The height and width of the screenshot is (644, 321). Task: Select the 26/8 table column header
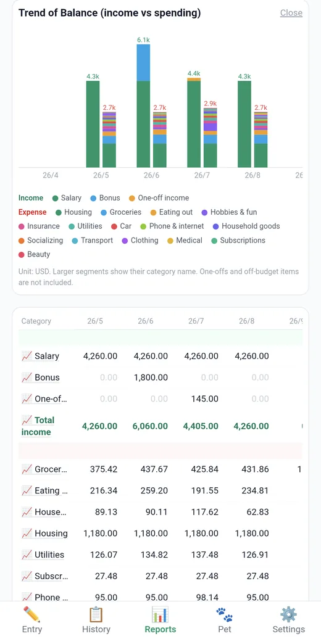pyautogui.click(x=246, y=321)
